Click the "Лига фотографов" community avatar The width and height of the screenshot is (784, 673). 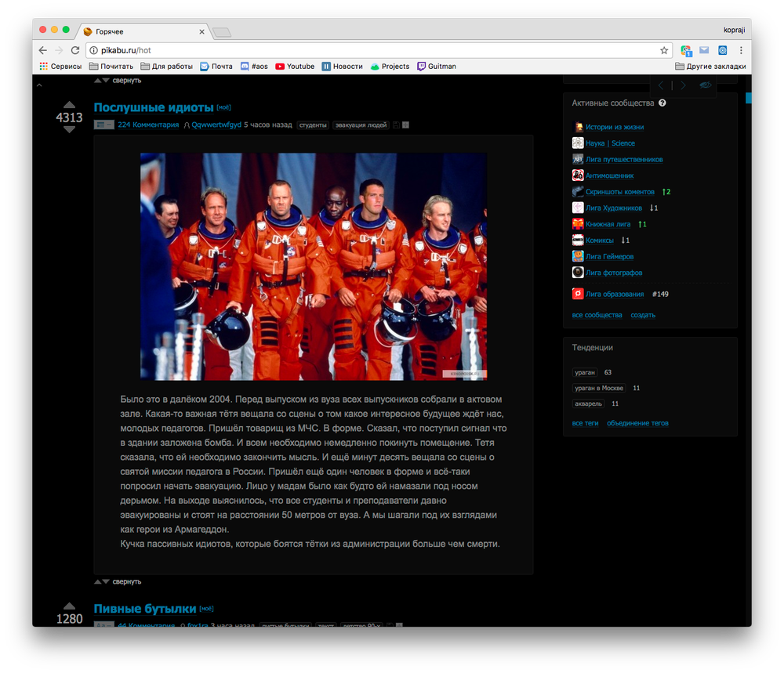(578, 273)
